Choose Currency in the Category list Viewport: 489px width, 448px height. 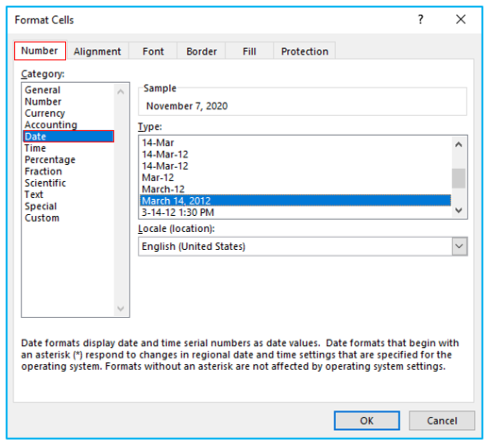[x=44, y=113]
